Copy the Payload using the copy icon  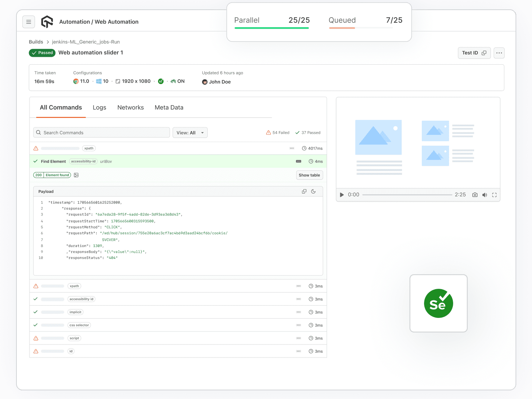(x=304, y=191)
